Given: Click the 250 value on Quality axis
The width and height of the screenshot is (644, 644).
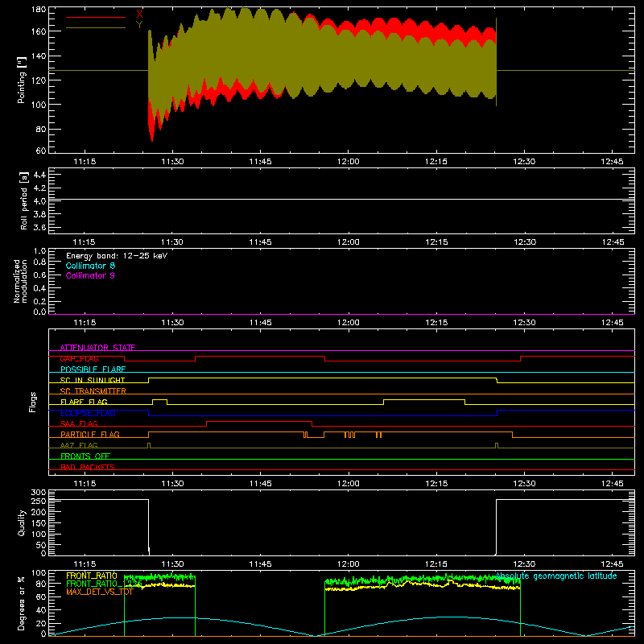Looking at the screenshot, I should point(39,501).
